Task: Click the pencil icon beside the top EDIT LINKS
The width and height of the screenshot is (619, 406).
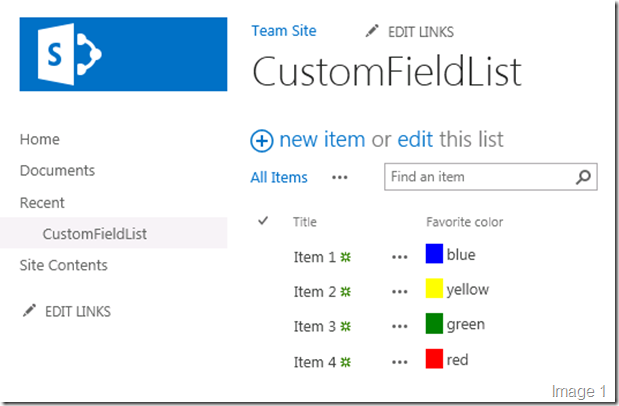Action: pos(370,32)
